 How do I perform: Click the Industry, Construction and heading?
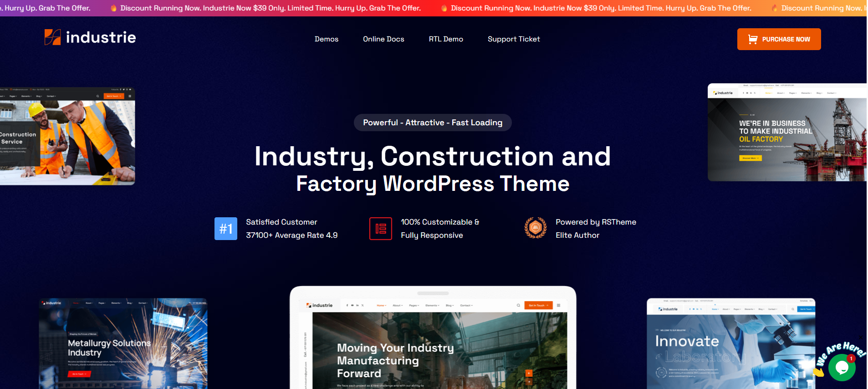(x=433, y=156)
